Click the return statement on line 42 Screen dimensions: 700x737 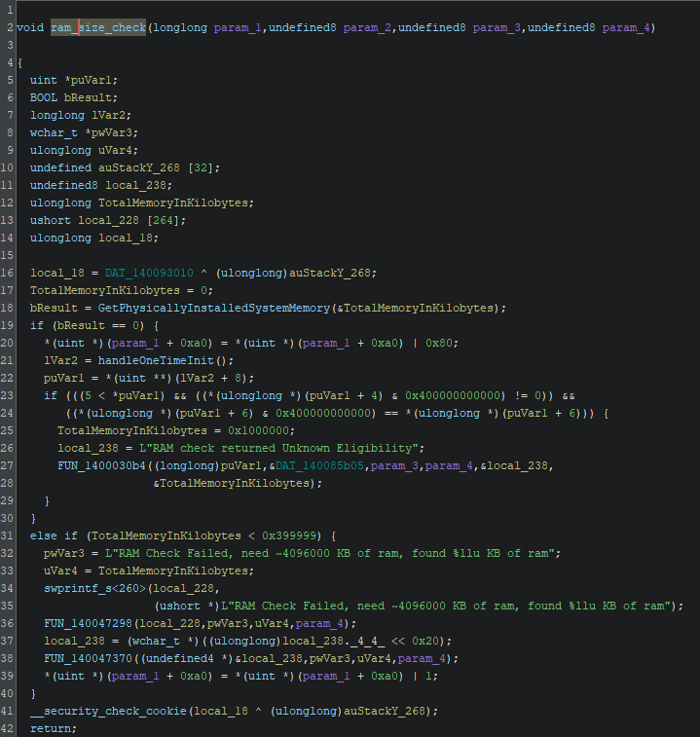coord(54,729)
